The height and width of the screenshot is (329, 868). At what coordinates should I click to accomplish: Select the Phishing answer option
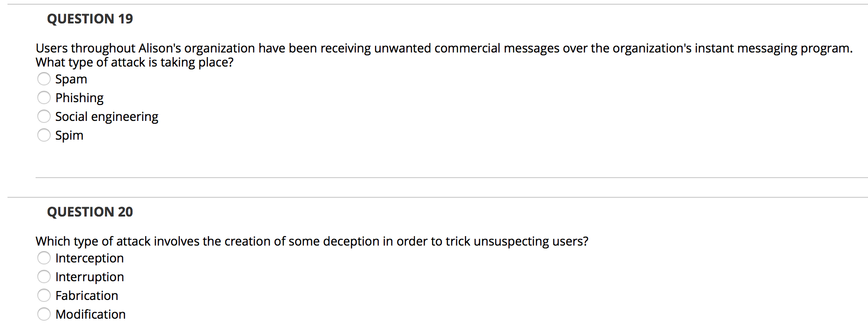tap(44, 97)
